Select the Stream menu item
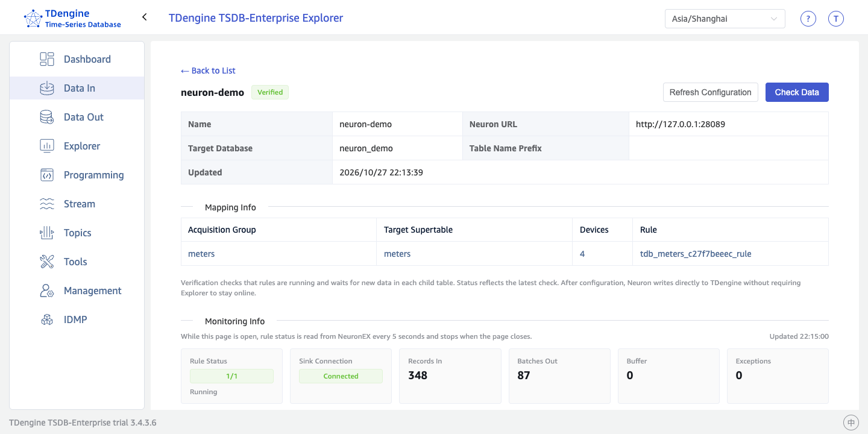This screenshot has height=434, width=868. pyautogui.click(x=77, y=204)
